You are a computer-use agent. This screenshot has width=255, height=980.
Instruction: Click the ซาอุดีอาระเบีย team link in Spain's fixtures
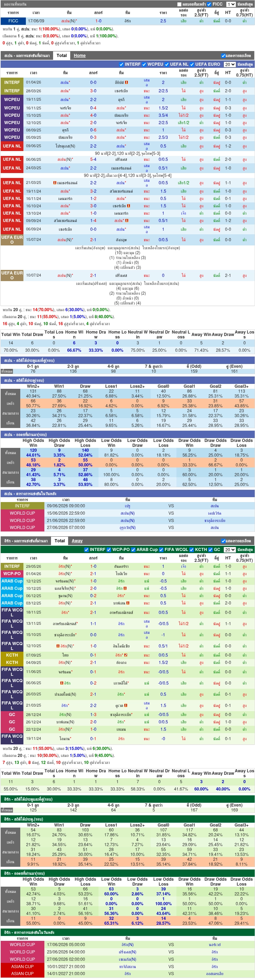[x=215, y=521]
